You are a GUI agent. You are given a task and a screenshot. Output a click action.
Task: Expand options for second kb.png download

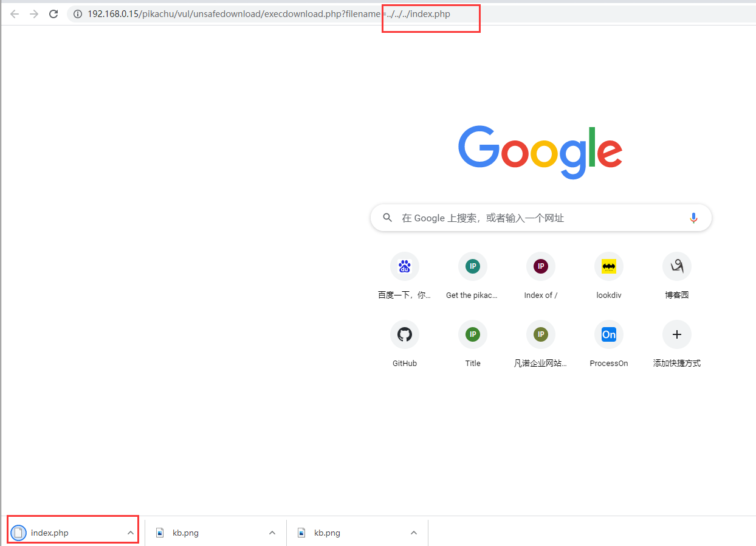click(413, 533)
